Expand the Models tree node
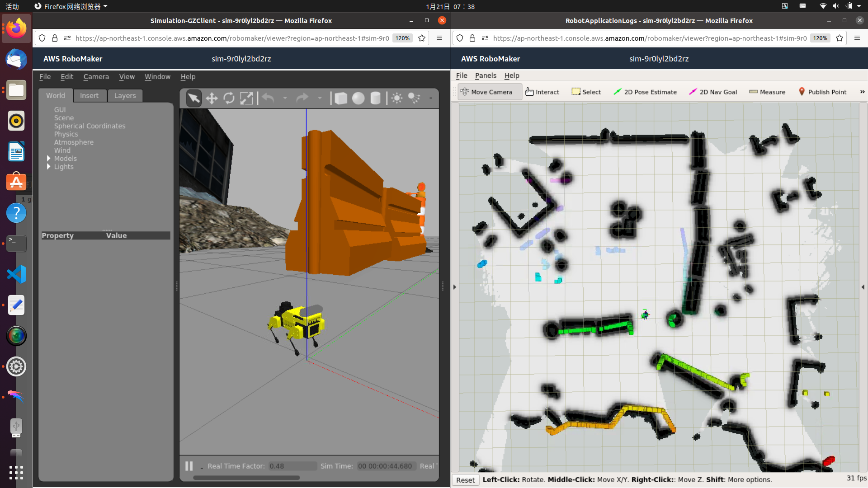 (48, 159)
